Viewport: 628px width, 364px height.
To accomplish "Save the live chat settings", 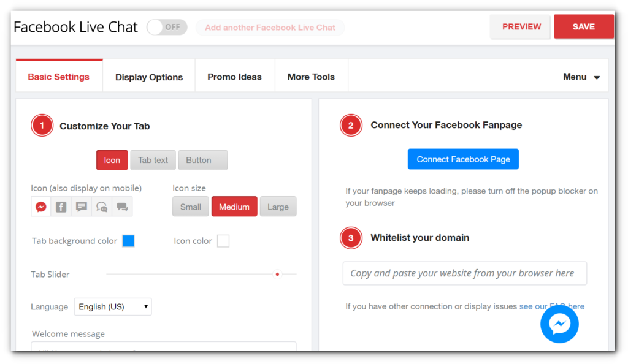I will pos(584,27).
